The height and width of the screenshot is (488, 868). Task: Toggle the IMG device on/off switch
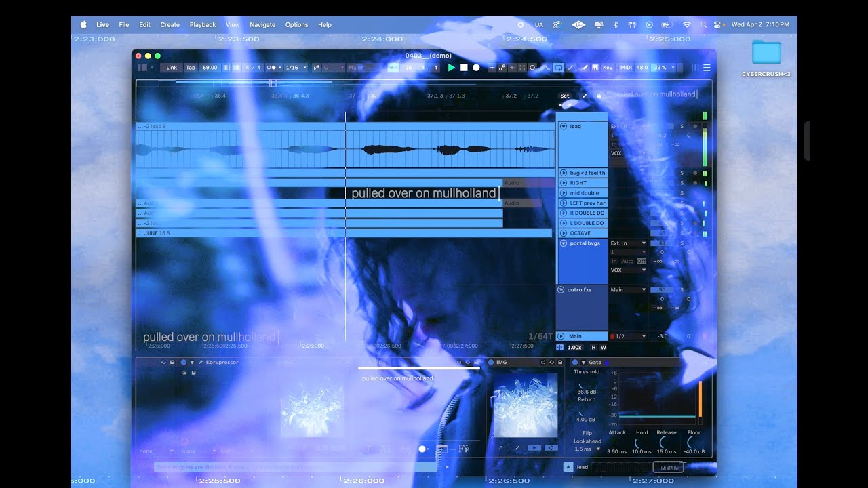click(x=491, y=363)
